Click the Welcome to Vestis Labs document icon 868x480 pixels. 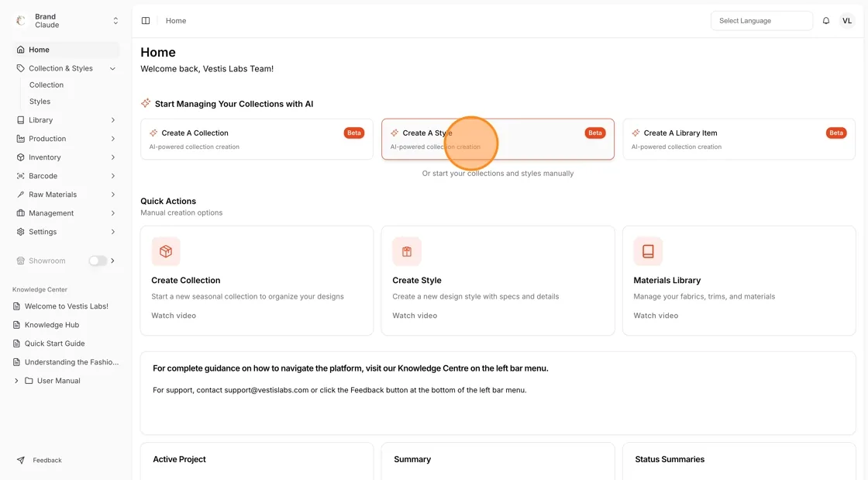click(16, 306)
